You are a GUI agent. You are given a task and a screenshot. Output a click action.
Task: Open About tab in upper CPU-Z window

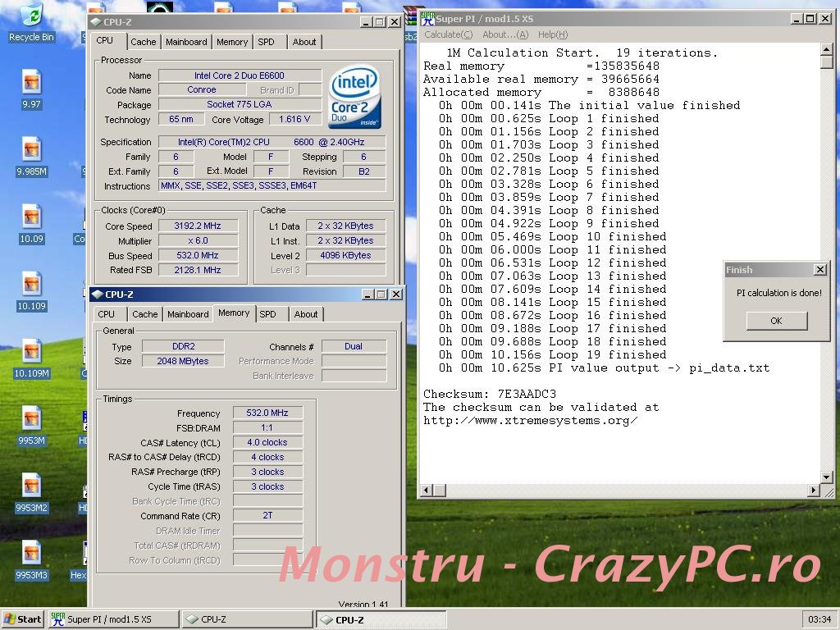pos(304,42)
